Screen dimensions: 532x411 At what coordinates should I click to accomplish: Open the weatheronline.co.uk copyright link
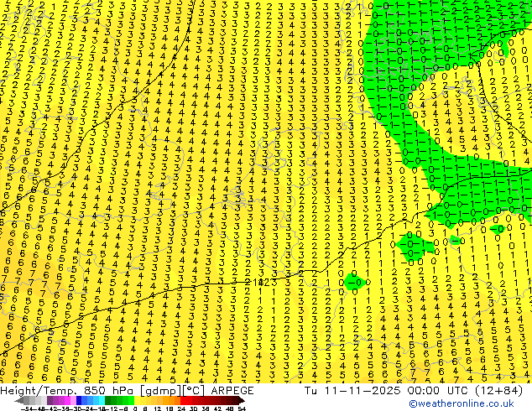[461, 403]
